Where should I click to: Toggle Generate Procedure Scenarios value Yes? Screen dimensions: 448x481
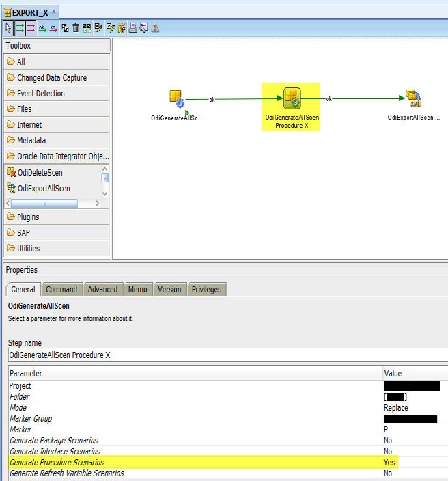(x=389, y=463)
